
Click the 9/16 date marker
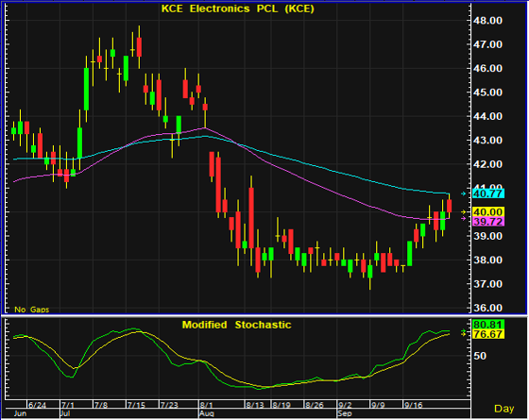click(414, 405)
